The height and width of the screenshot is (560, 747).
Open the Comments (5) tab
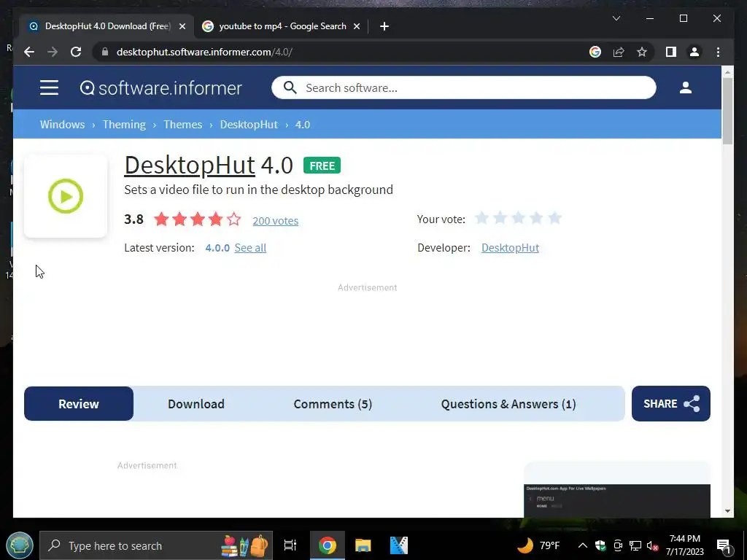333,404
